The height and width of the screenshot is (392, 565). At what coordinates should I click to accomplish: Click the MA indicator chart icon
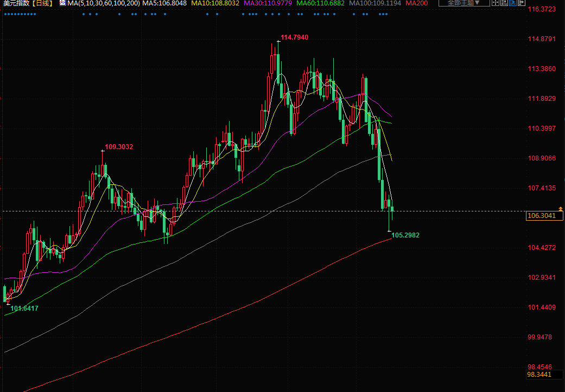pyautogui.click(x=62, y=3)
